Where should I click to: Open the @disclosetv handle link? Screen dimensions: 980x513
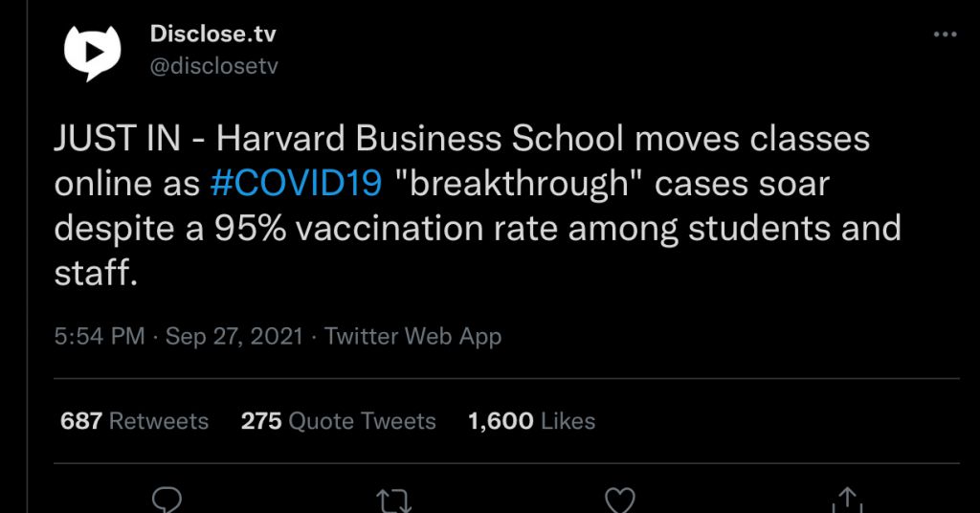click(x=213, y=66)
